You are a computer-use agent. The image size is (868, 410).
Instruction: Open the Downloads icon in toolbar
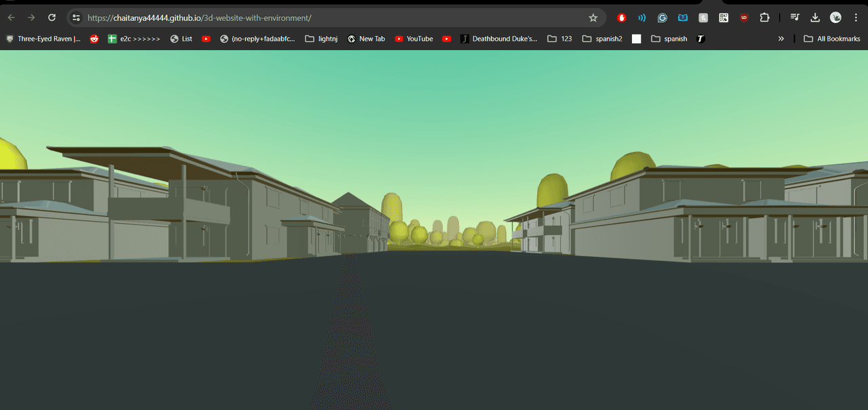point(815,18)
